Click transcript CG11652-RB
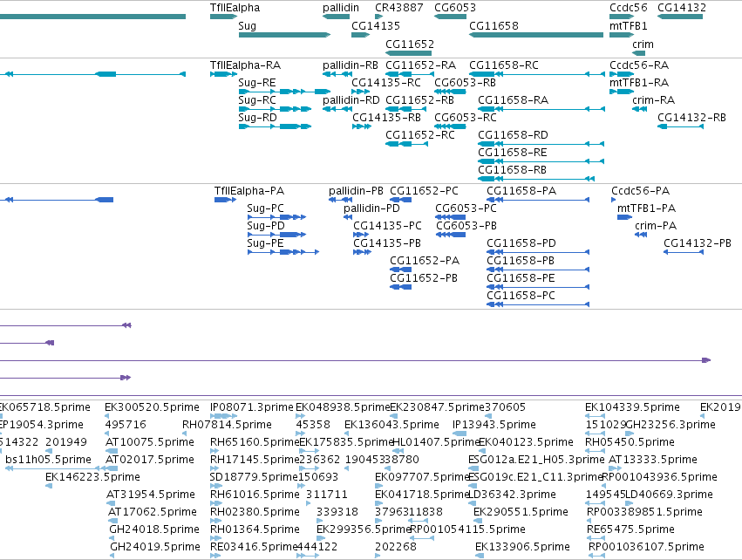The image size is (742, 560). pos(419,100)
